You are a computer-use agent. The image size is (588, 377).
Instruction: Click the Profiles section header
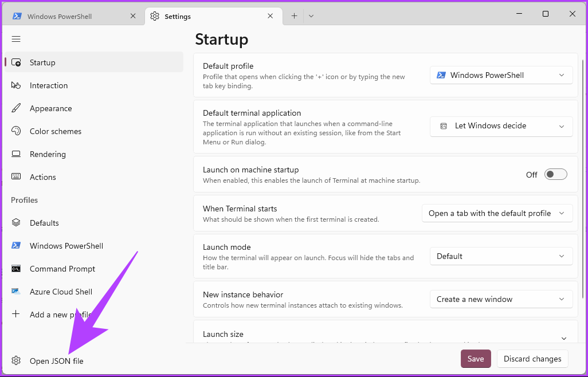[x=25, y=200]
